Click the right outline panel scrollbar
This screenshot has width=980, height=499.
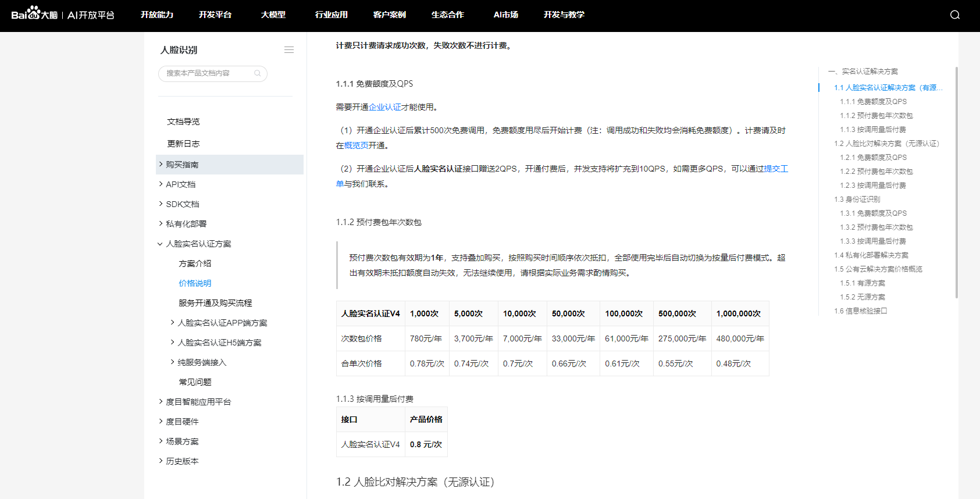point(956,181)
